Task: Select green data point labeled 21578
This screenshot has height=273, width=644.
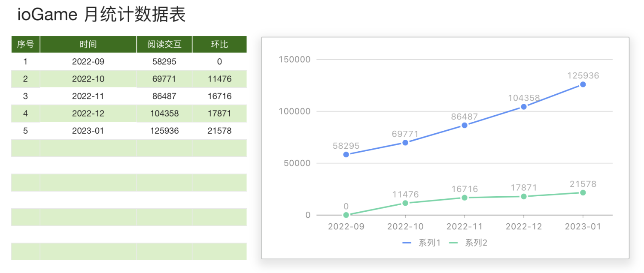Action: (583, 192)
